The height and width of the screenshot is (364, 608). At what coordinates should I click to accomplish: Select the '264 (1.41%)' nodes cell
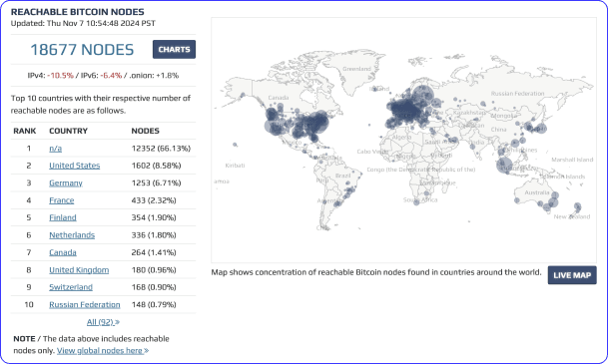click(x=154, y=252)
